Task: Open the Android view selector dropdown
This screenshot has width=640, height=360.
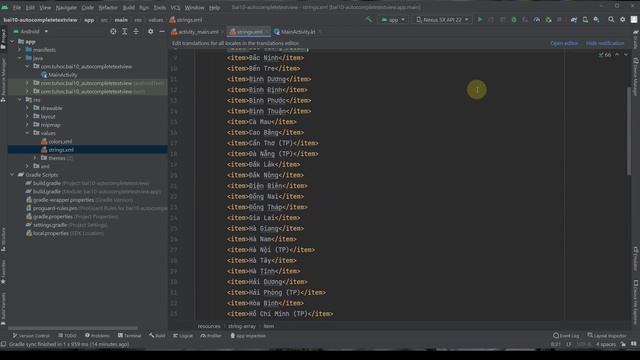Action: coord(30,31)
